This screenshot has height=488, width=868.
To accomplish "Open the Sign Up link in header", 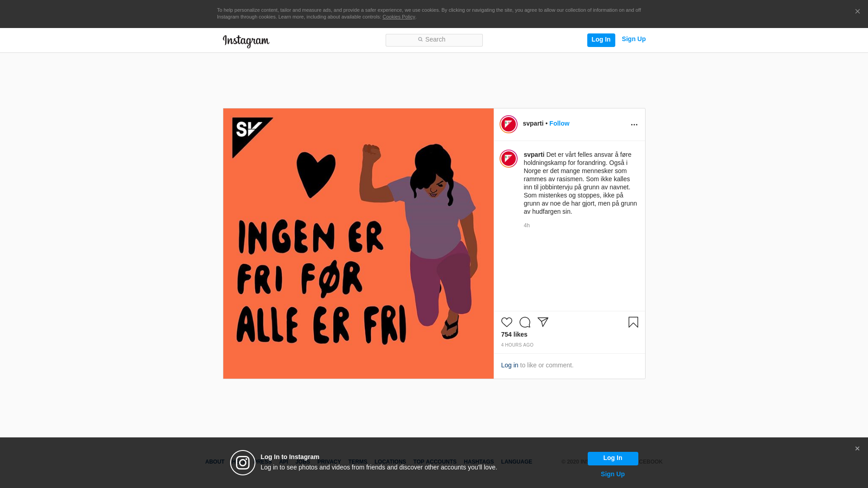I will [633, 39].
